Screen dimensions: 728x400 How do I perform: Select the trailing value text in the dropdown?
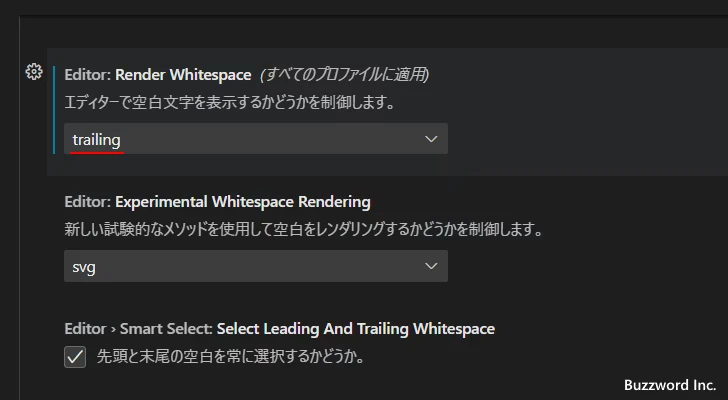tap(97, 139)
